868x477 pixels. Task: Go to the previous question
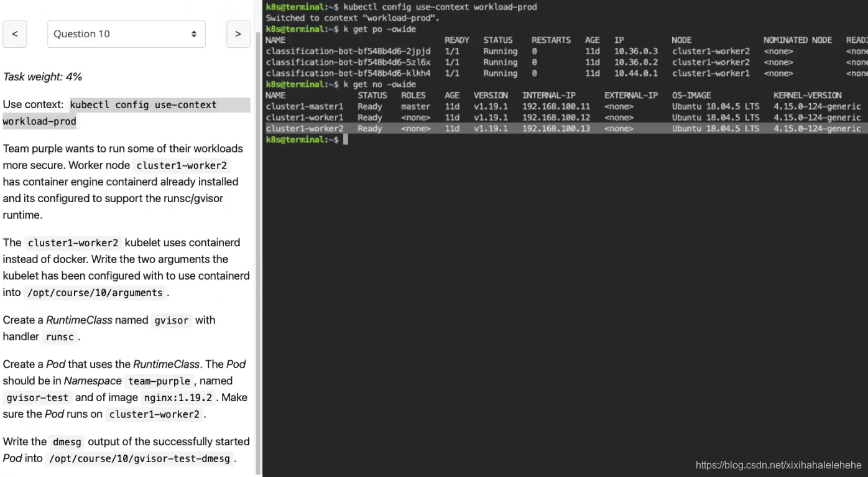click(15, 34)
